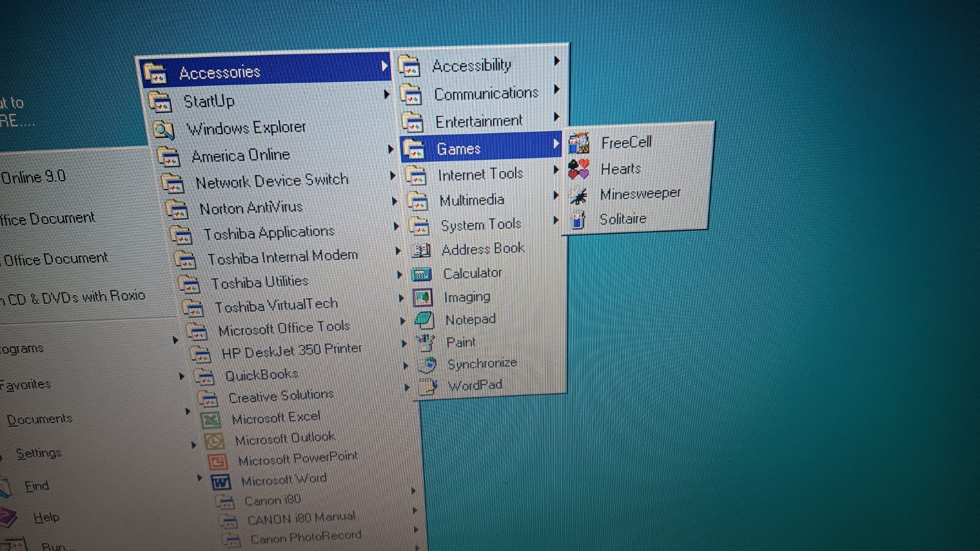
Task: Expand the Multimedia submenu arrow
Action: pyautogui.click(x=556, y=195)
